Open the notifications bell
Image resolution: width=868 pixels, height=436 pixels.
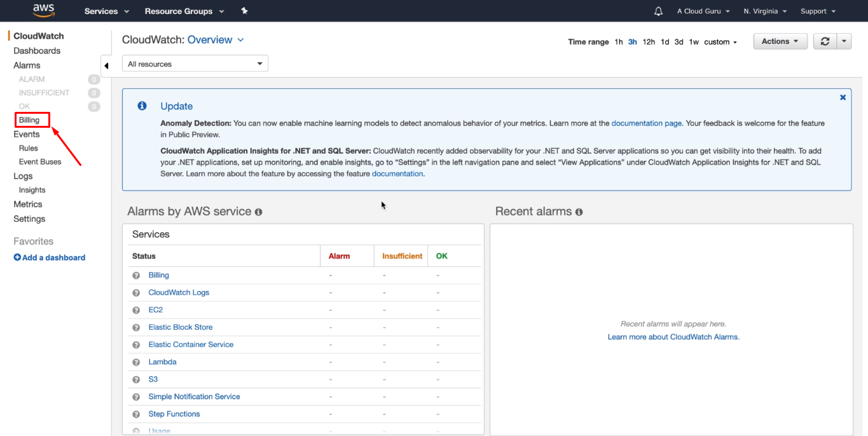[658, 11]
